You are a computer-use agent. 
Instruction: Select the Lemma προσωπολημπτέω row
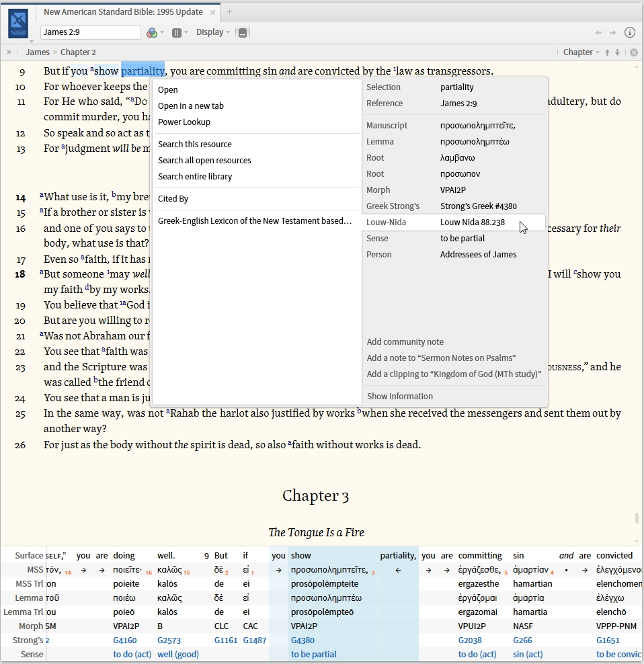454,141
